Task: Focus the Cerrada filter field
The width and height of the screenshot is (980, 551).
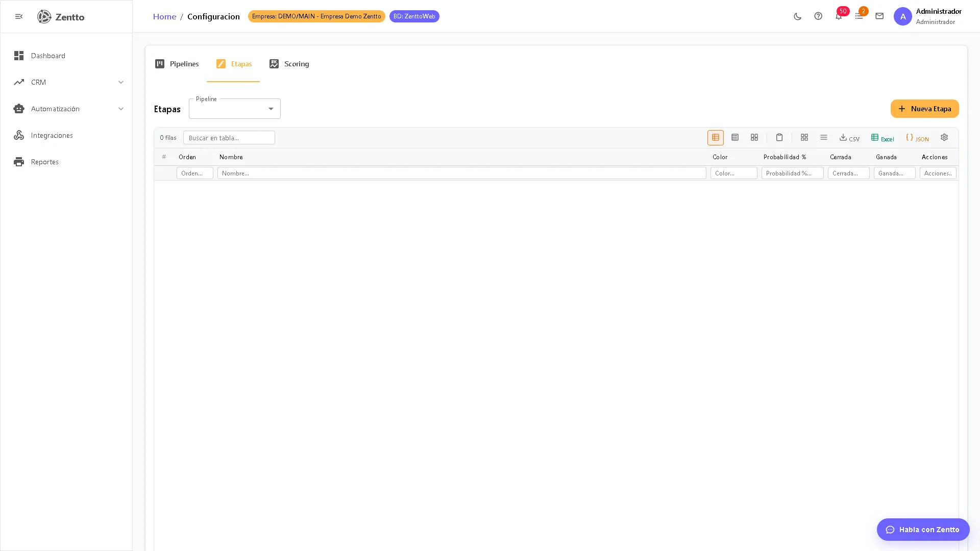Action: tap(849, 173)
